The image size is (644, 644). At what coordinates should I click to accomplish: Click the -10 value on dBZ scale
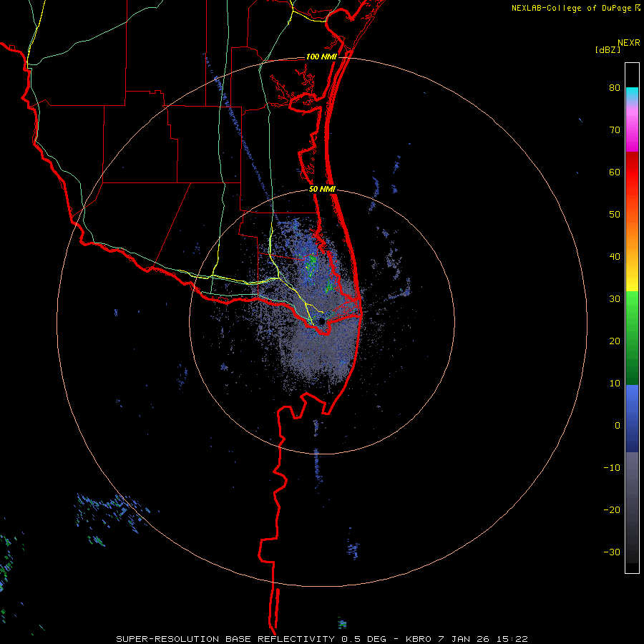click(x=612, y=467)
